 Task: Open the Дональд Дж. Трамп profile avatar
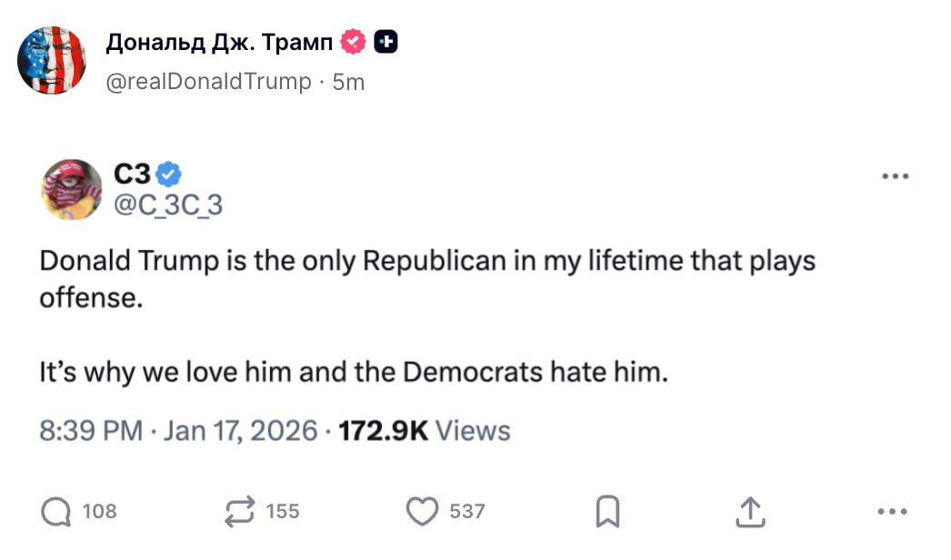(x=52, y=60)
